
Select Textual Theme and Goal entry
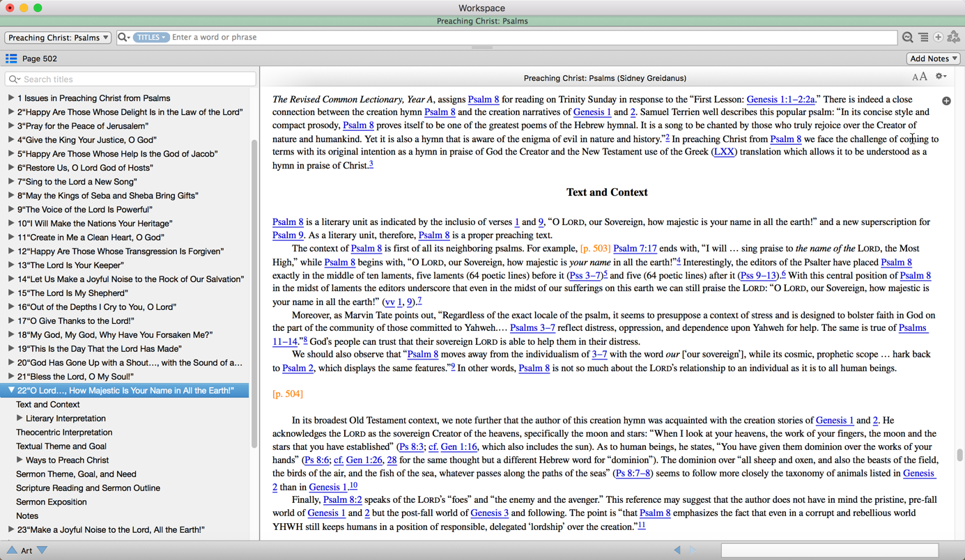point(61,446)
